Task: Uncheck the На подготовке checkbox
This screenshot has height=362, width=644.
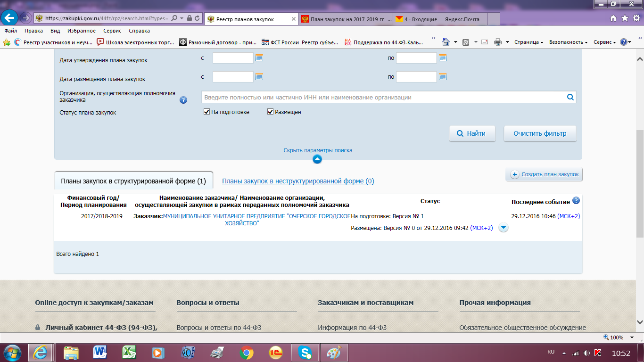Action: 206,112
